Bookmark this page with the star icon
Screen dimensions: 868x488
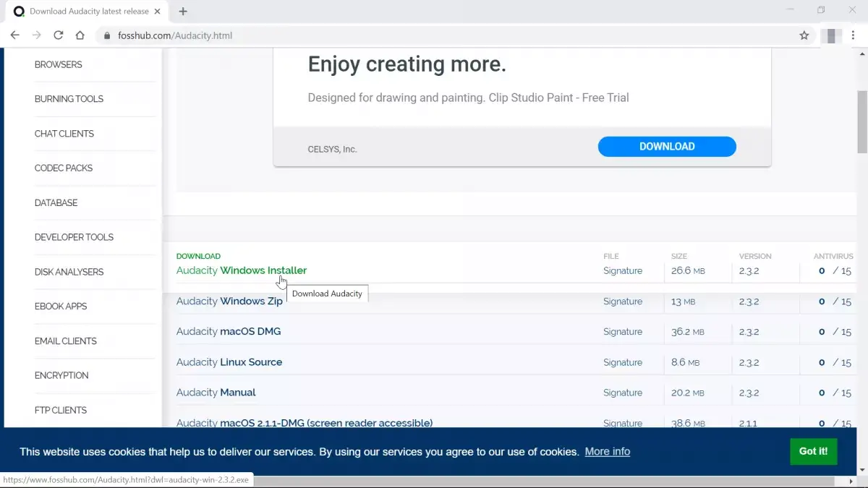[804, 35]
